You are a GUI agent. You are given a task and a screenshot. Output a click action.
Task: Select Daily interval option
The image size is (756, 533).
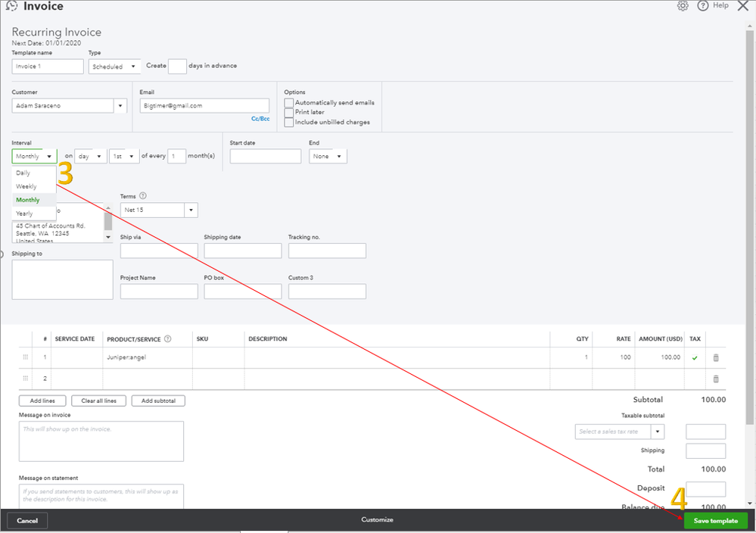34,173
